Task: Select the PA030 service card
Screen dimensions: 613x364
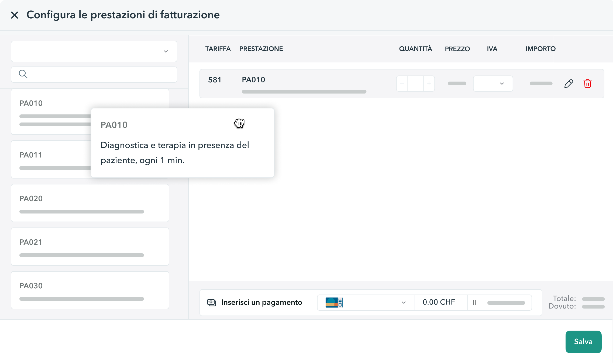Action: tap(90, 290)
